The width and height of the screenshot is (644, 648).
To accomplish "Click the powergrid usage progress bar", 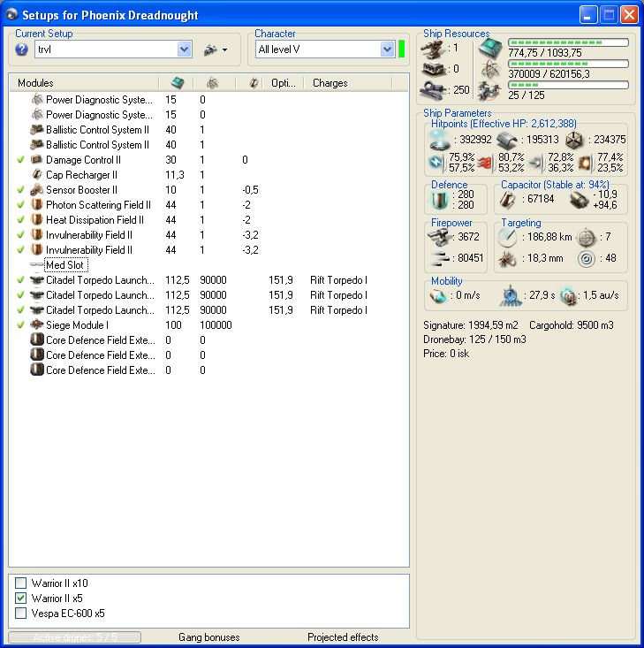I will 568,64.
